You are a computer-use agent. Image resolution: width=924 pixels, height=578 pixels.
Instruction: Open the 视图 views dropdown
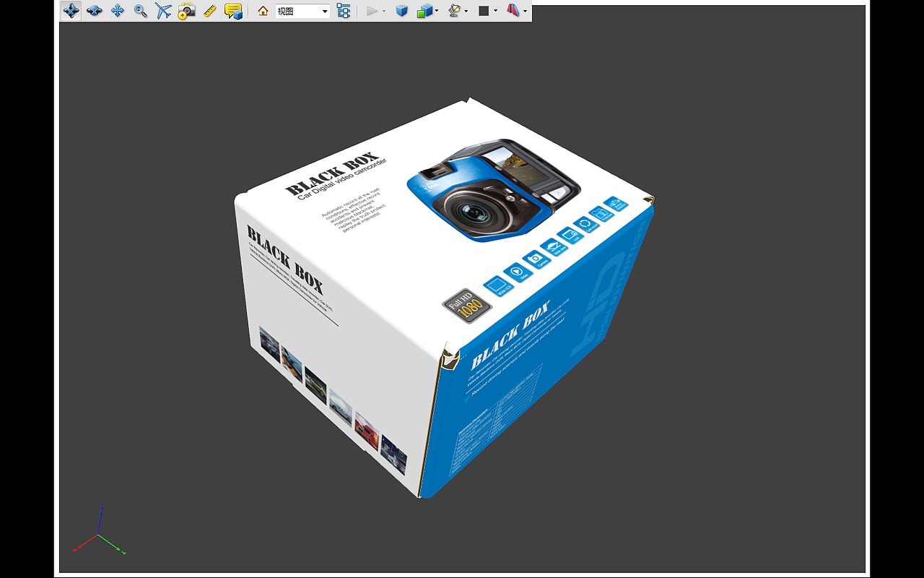(303, 11)
